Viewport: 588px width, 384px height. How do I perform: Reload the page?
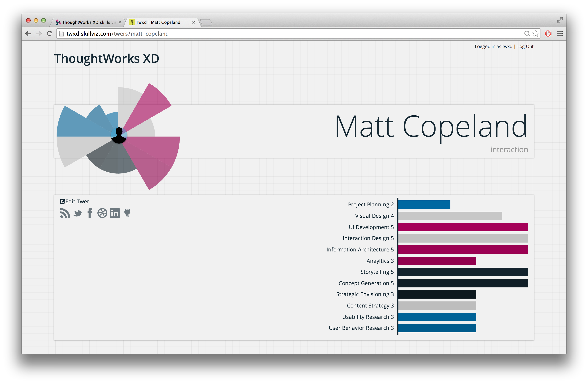pos(49,34)
